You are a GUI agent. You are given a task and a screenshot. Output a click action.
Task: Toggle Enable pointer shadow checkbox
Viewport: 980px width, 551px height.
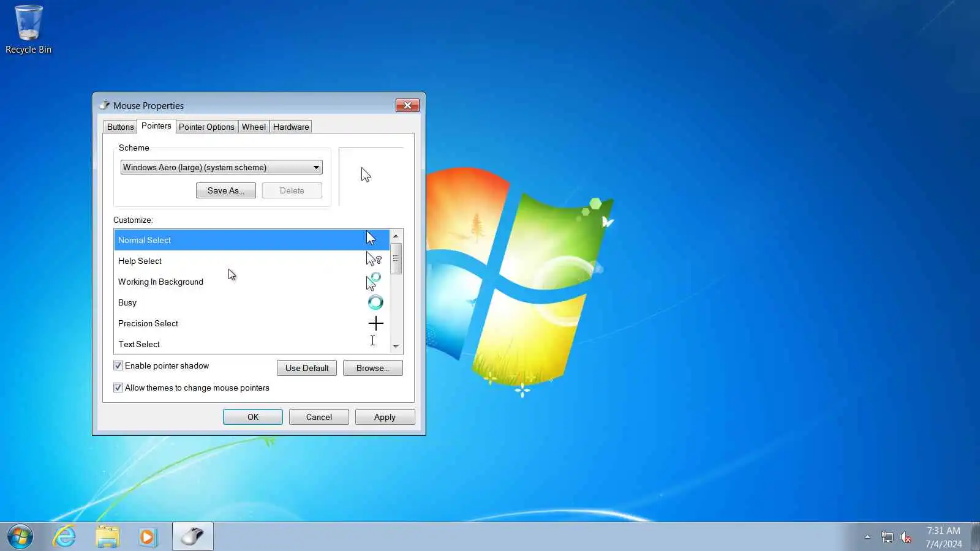[118, 365]
